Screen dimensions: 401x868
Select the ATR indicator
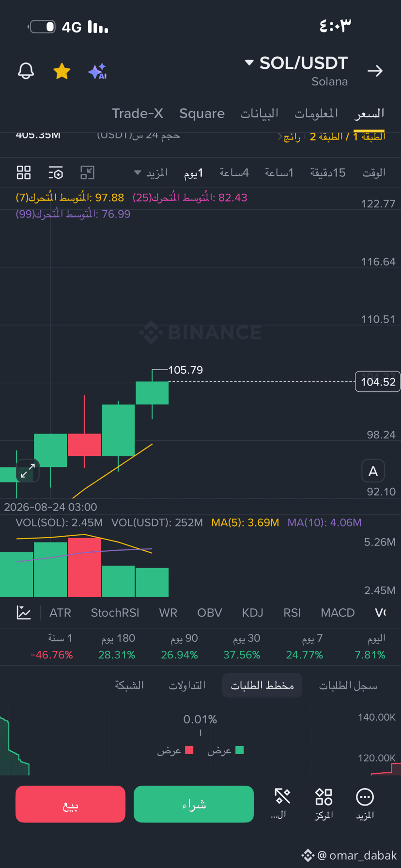(x=60, y=613)
